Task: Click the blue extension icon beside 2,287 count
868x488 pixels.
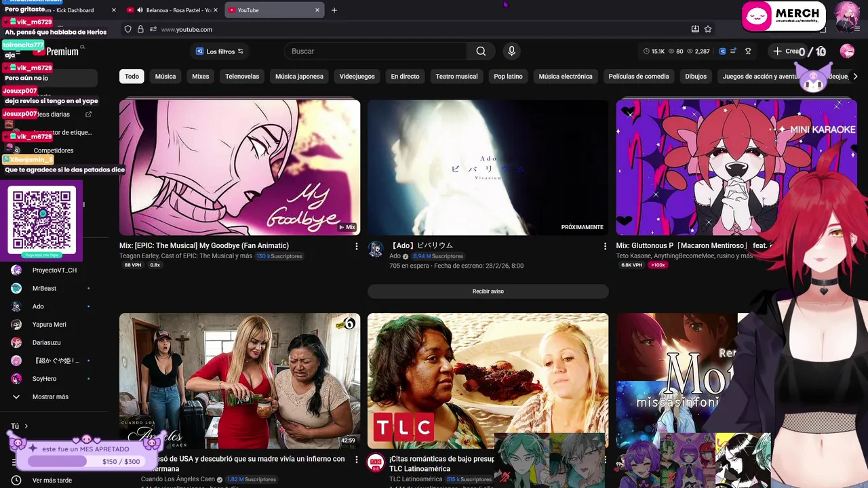Action: click(x=723, y=52)
